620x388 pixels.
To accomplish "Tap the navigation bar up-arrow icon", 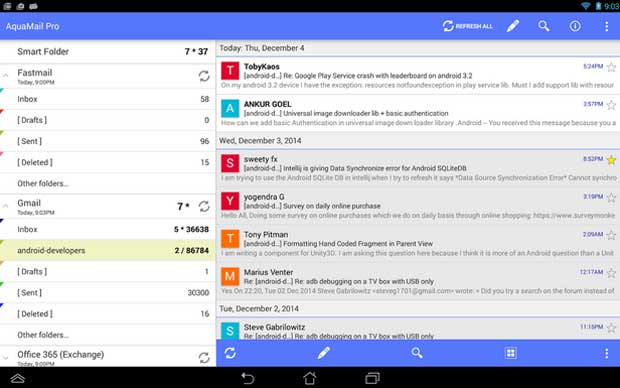I will pyautogui.click(x=17, y=379).
